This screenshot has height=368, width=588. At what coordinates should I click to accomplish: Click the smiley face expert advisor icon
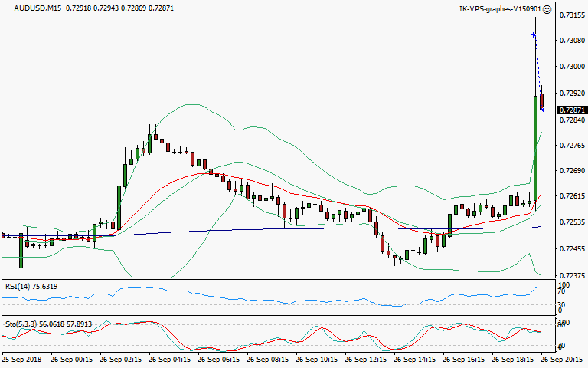pyautogui.click(x=547, y=9)
